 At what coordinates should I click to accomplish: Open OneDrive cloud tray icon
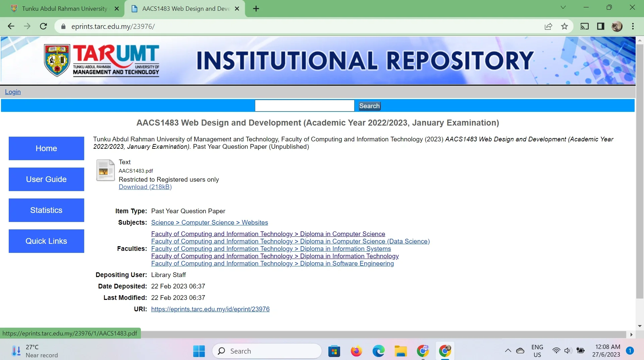point(520,351)
